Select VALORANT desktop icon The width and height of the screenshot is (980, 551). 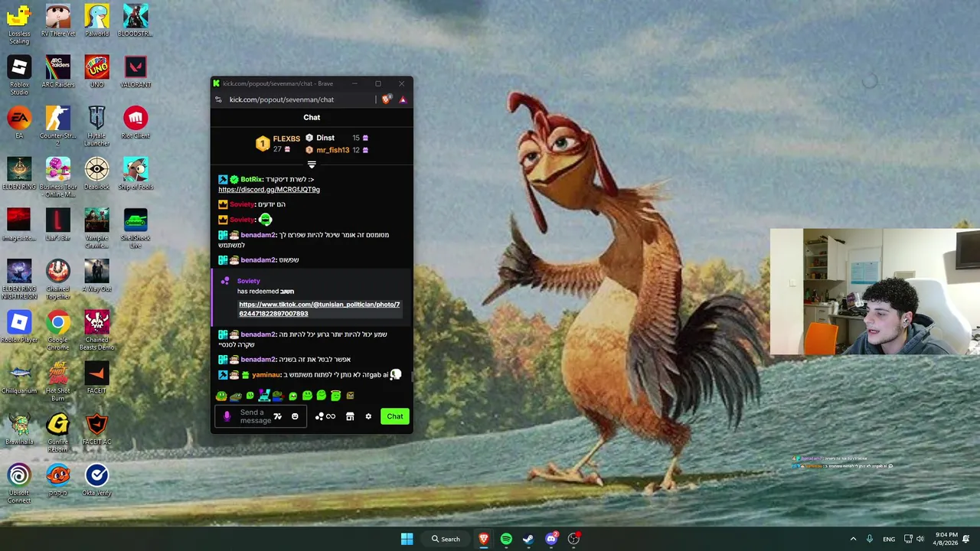(x=136, y=72)
